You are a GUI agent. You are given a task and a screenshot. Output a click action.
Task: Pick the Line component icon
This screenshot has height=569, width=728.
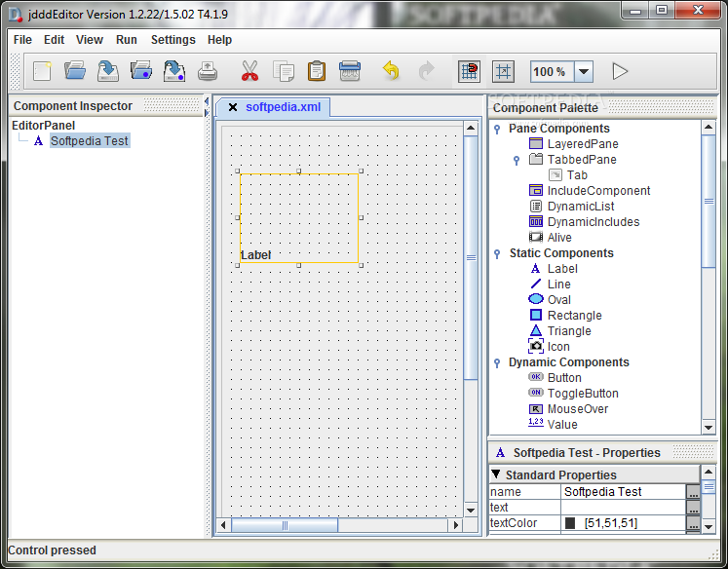(x=536, y=284)
